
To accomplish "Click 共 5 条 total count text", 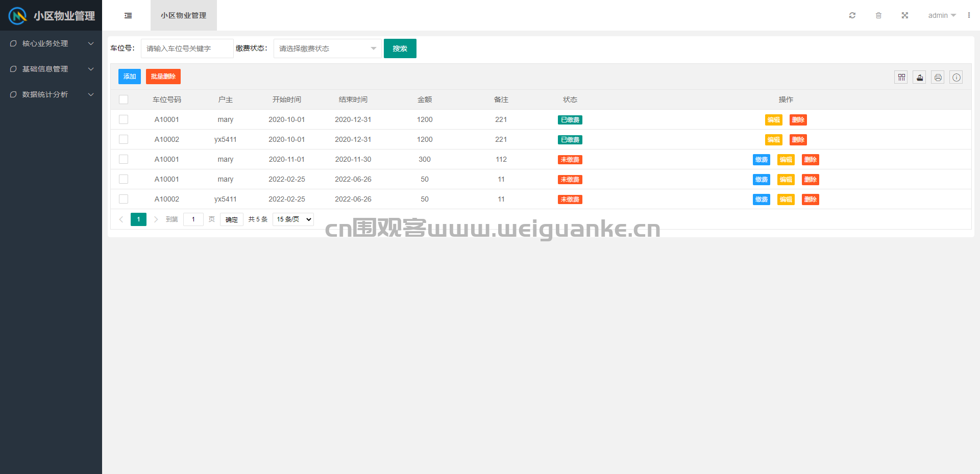I will [x=258, y=219].
